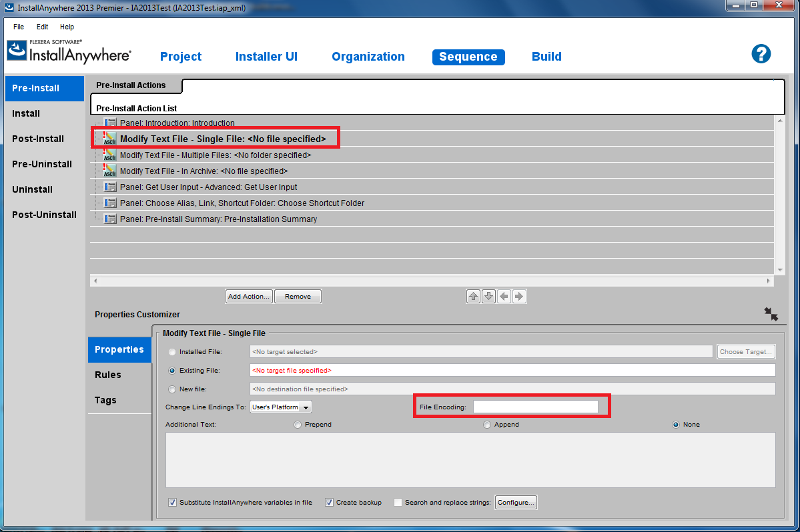The height and width of the screenshot is (532, 800).
Task: Click action list horizontal scrollbar left arrow
Action: 95,281
